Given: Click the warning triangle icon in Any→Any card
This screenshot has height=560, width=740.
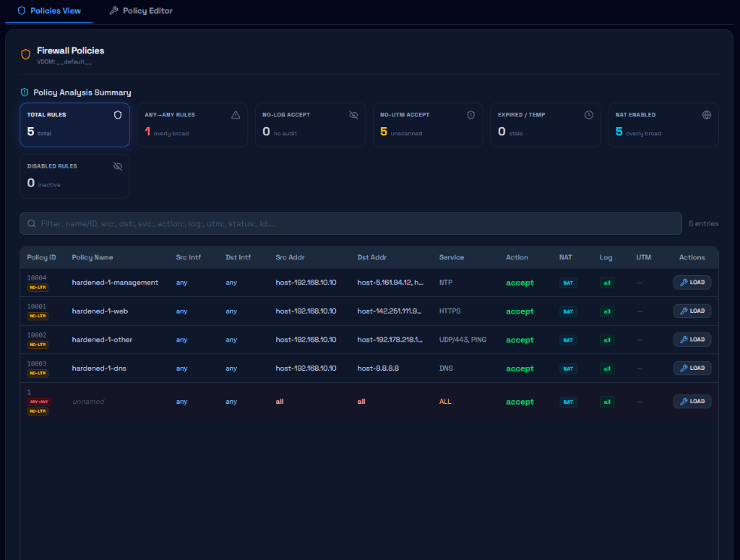Looking at the screenshot, I should [236, 115].
